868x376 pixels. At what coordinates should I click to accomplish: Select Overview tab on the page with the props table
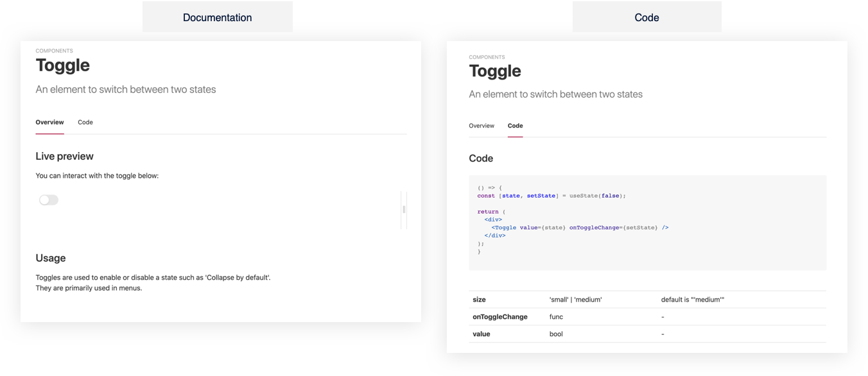pyautogui.click(x=482, y=126)
